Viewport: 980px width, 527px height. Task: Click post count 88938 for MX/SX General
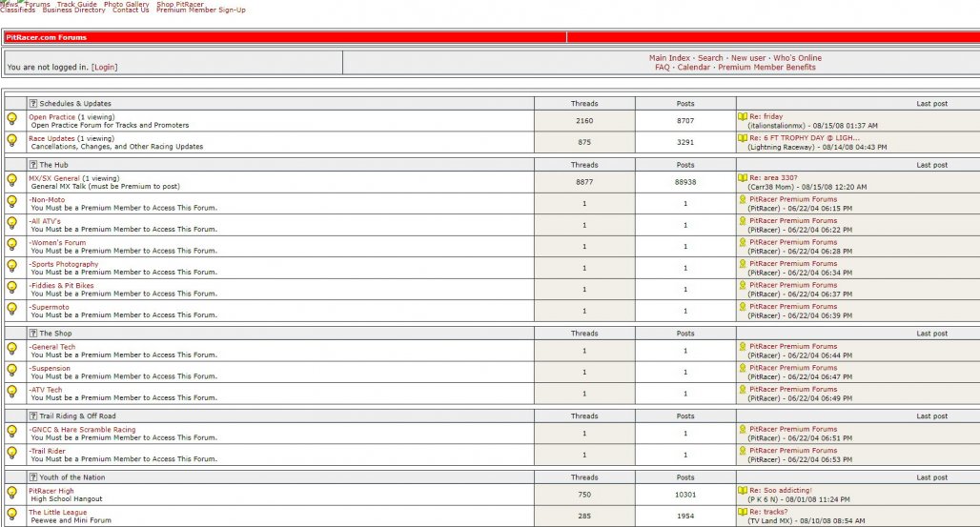685,182
